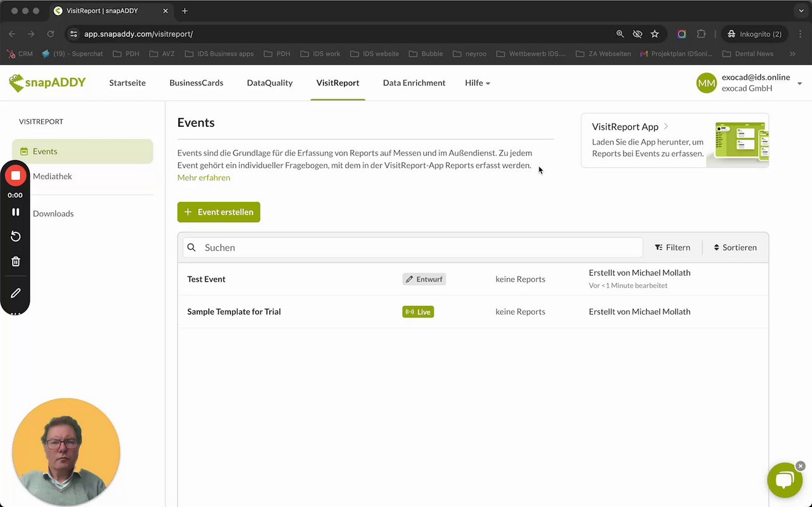This screenshot has height=507, width=812.
Task: Open the Sortieren dropdown
Action: coord(735,247)
